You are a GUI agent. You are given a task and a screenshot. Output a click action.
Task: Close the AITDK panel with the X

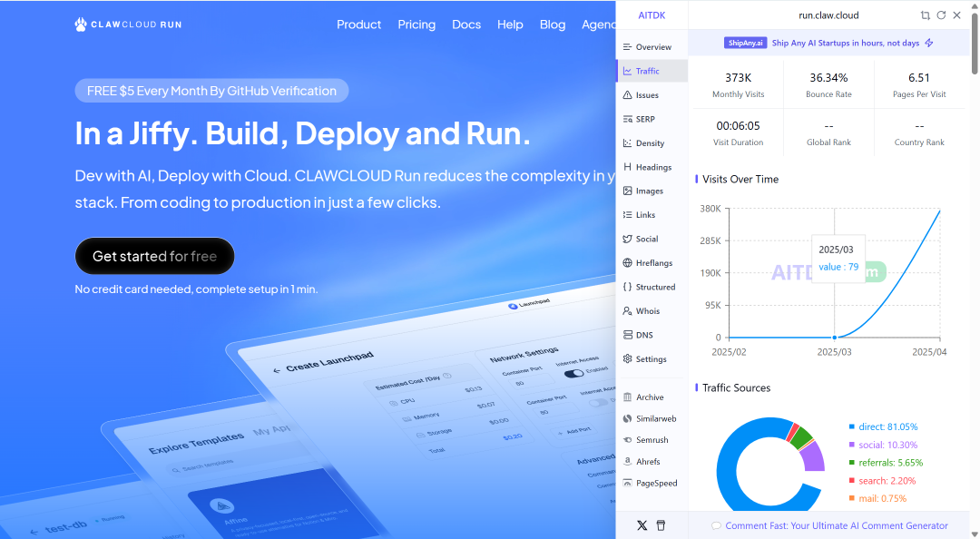pyautogui.click(x=957, y=15)
